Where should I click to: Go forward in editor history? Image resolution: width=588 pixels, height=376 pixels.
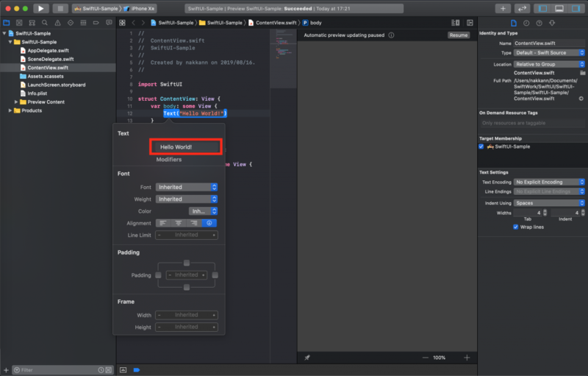(x=143, y=23)
